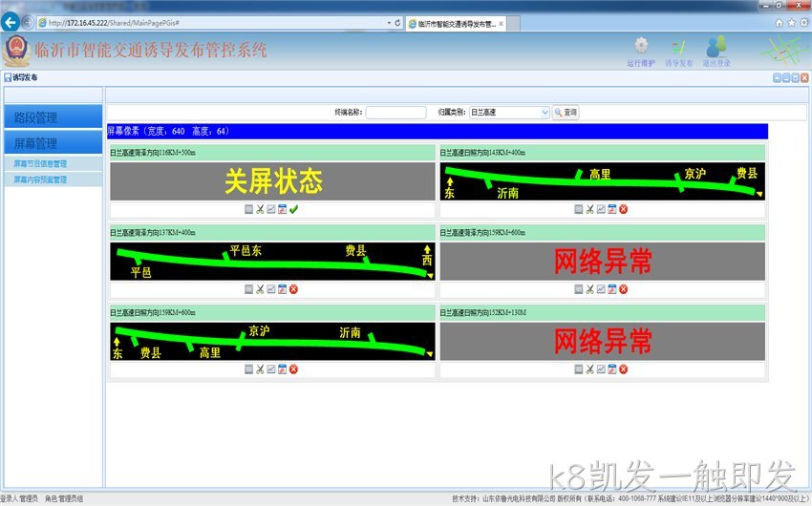Screen dimensions: 812x506
Task: Click the police badge logo
Action: [16, 51]
